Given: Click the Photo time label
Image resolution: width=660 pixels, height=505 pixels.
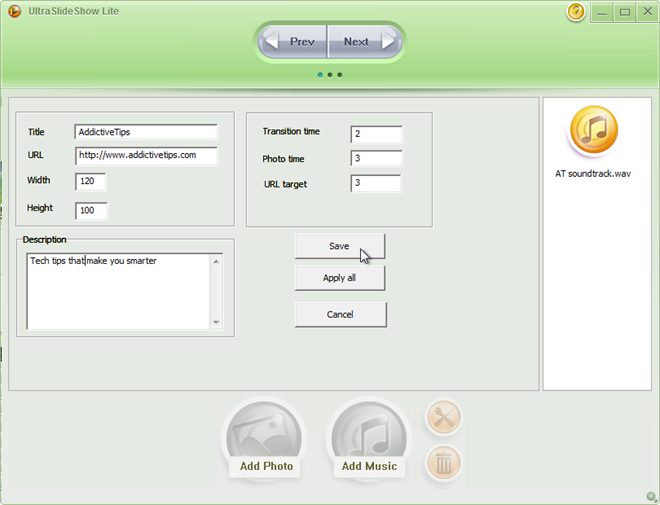Looking at the screenshot, I should (x=283, y=159).
